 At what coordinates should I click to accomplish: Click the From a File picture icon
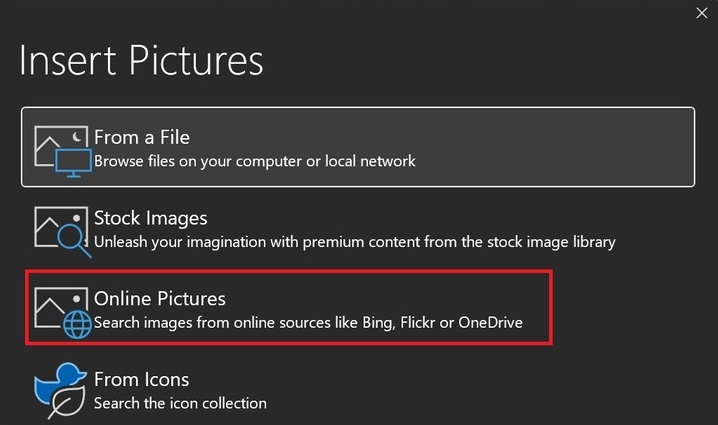52,140
